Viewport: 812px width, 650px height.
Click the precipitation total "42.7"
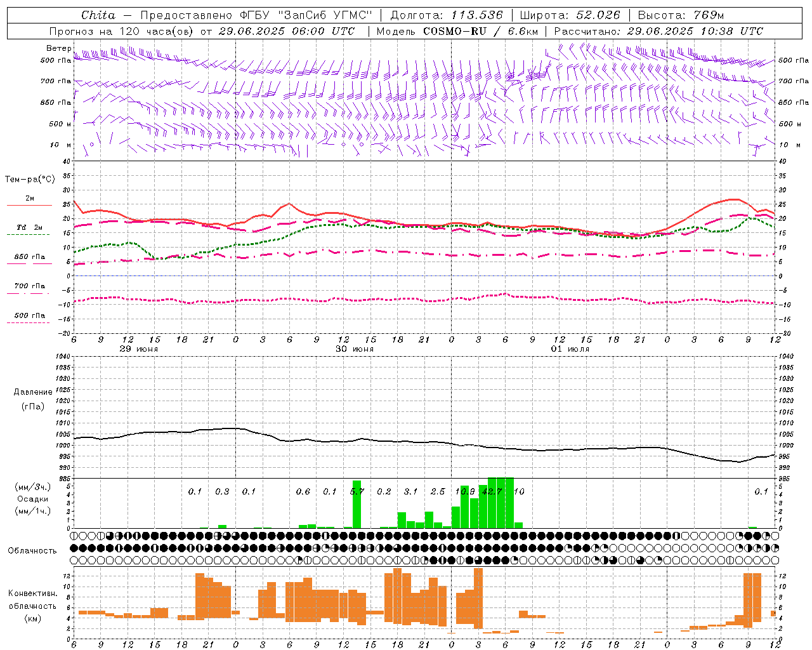(492, 491)
